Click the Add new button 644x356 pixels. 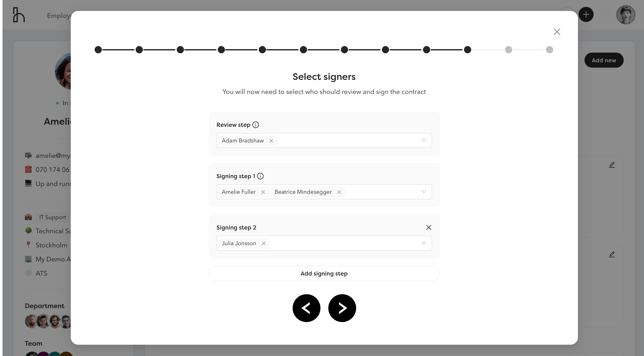tap(604, 60)
